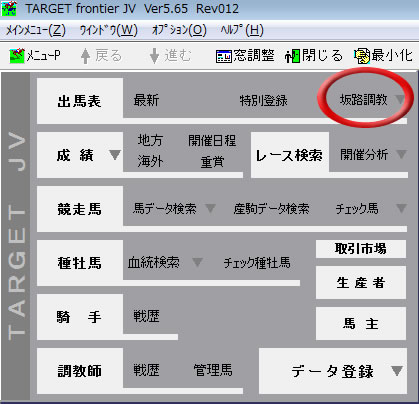419x404 pixels.
Task: Open the 騎手 section
Action: [x=80, y=317]
